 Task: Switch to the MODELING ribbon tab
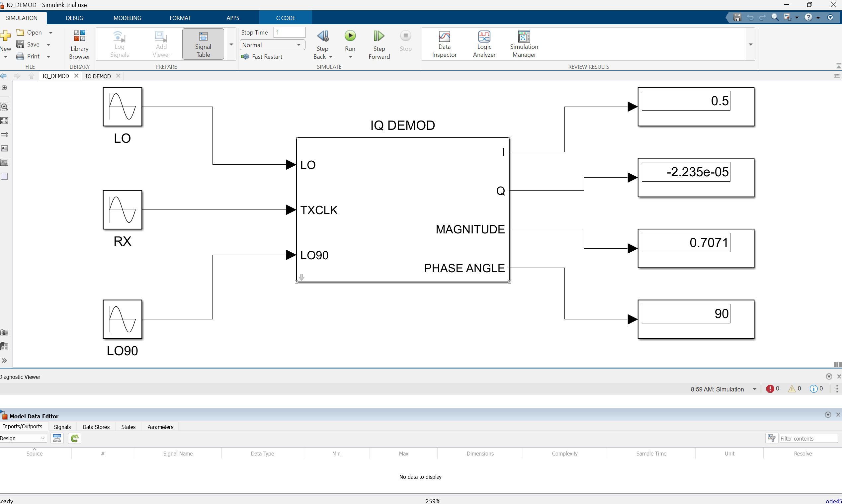point(127,18)
